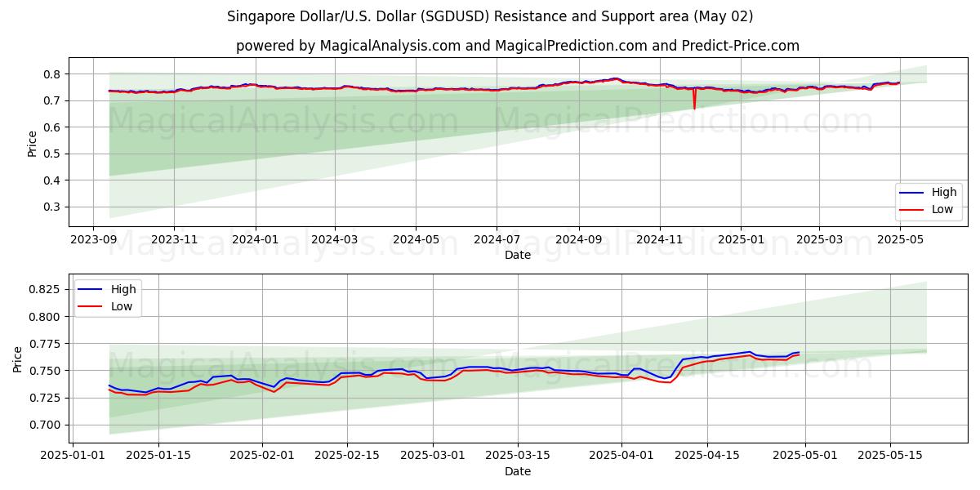Click the 'Price' axis label of bottom chart
This screenshot has width=980, height=490.
pyautogui.click(x=18, y=359)
